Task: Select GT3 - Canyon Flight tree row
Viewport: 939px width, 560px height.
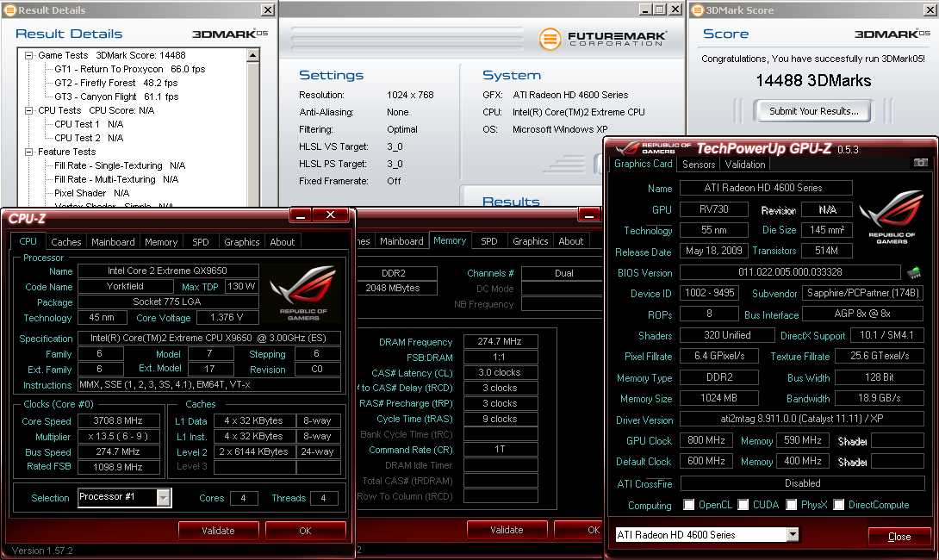Action: tap(116, 96)
